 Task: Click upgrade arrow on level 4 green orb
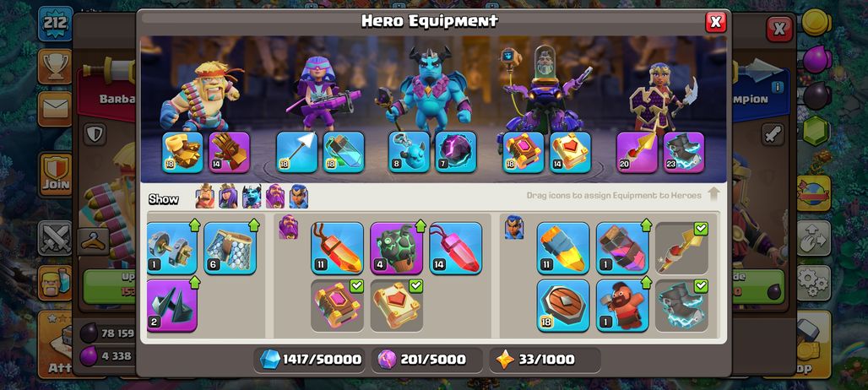pyautogui.click(x=420, y=225)
